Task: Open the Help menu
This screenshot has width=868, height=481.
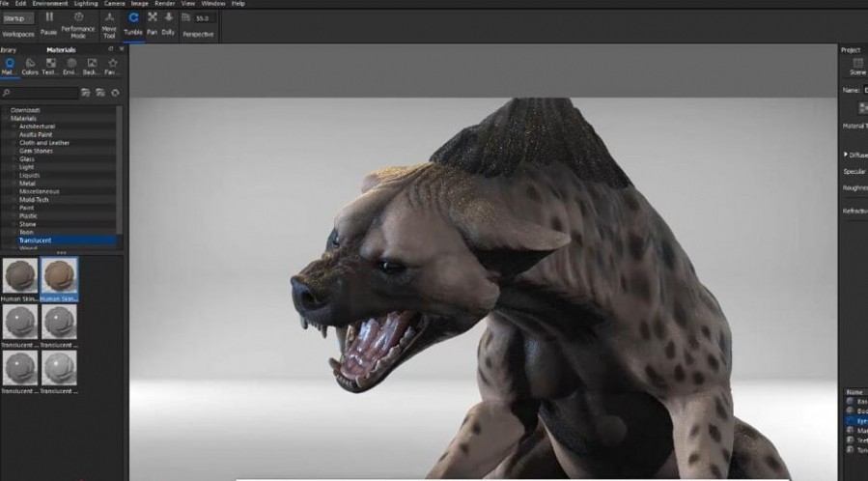Action: 238,3
